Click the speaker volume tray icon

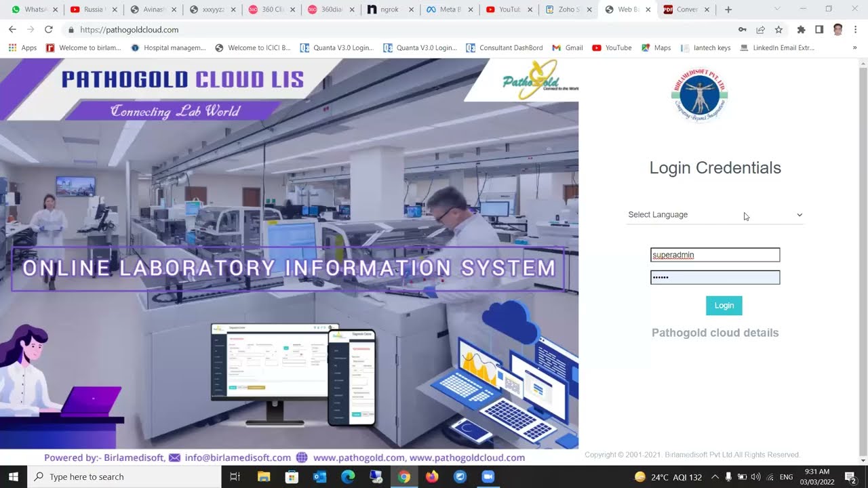point(755,476)
